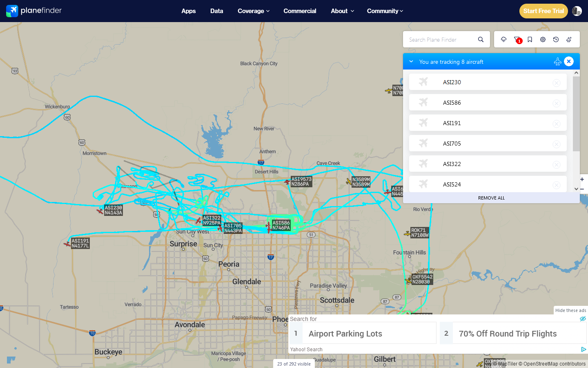Screen dimensions: 588x368
Task: Remove ASI586 from the tracking list
Action: coord(557,103)
